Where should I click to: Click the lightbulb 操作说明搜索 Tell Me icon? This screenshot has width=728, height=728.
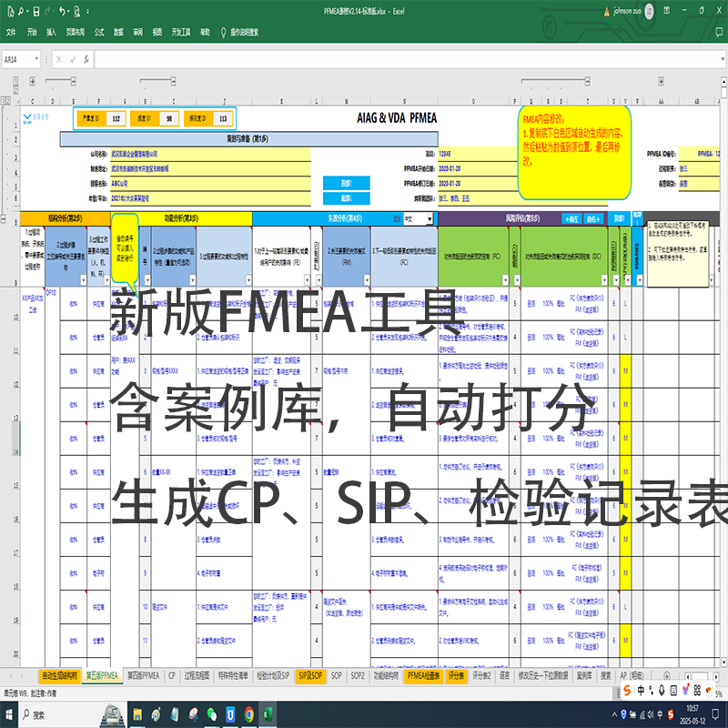(223, 32)
